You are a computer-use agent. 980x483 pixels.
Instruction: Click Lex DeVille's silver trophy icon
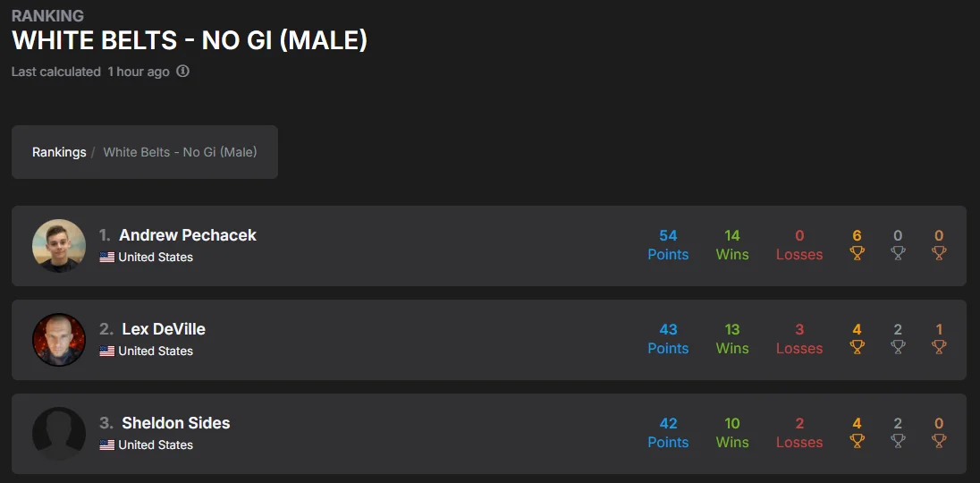pos(898,348)
